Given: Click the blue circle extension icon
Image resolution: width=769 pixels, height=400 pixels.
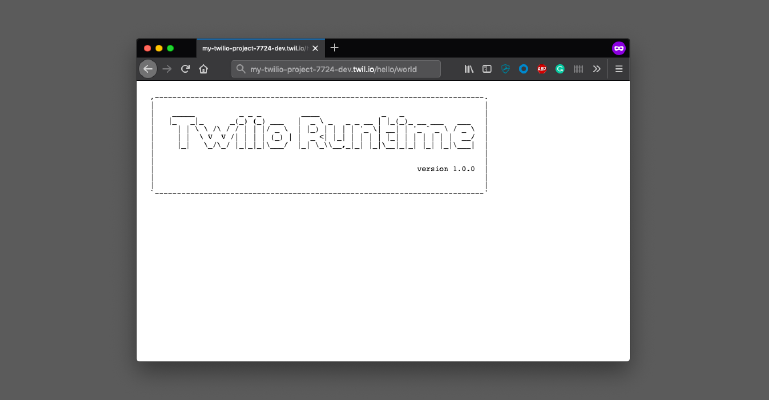Looking at the screenshot, I should coord(523,69).
